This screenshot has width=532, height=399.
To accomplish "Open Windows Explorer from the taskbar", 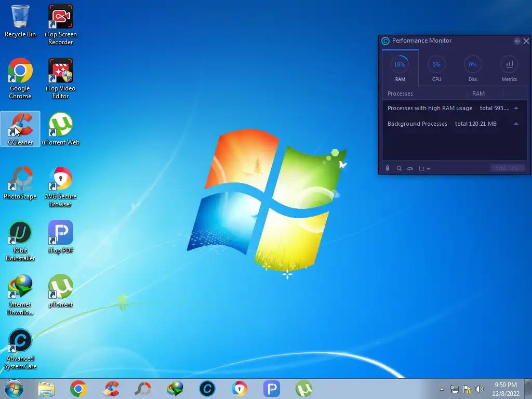I will [46, 389].
